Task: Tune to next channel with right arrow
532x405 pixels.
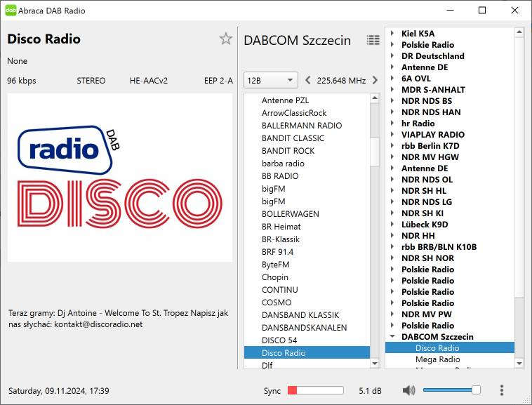Action: [x=375, y=80]
